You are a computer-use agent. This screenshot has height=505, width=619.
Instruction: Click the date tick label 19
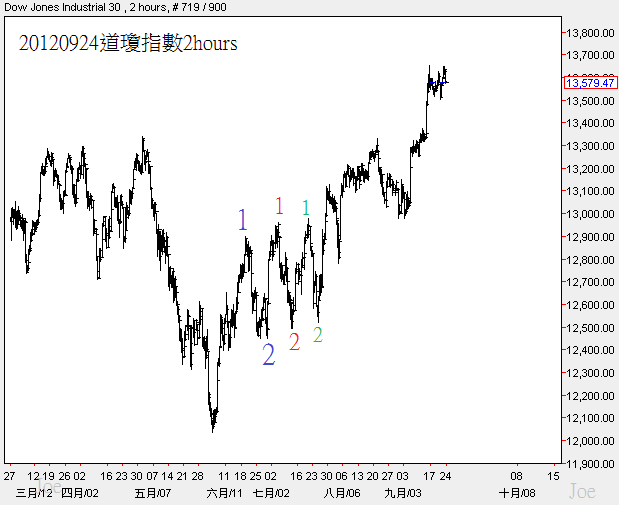[x=49, y=476]
